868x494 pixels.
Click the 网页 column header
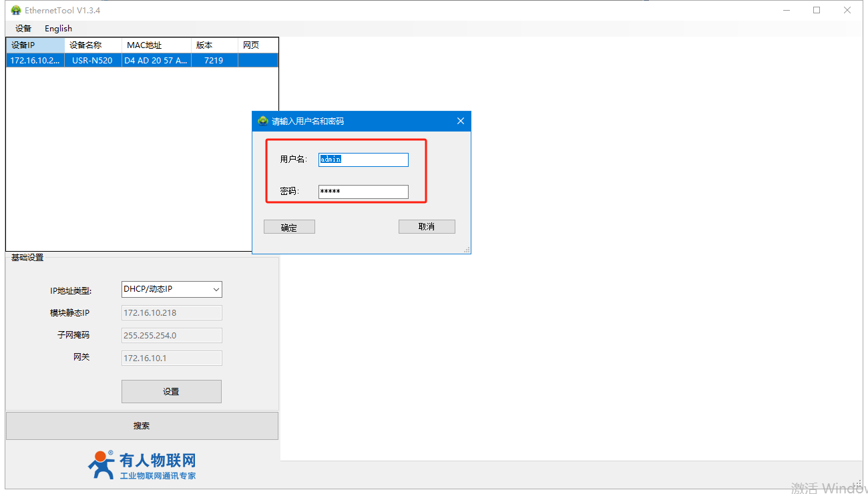pos(258,45)
